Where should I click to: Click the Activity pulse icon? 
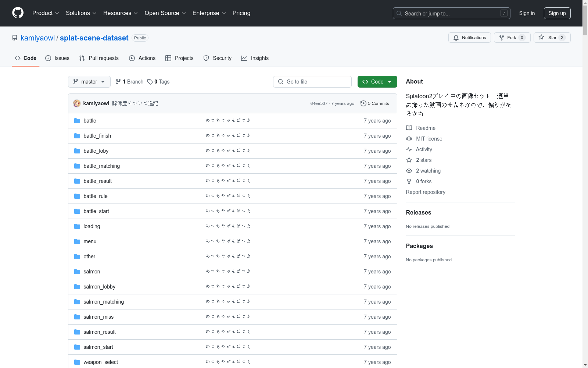coord(409,149)
